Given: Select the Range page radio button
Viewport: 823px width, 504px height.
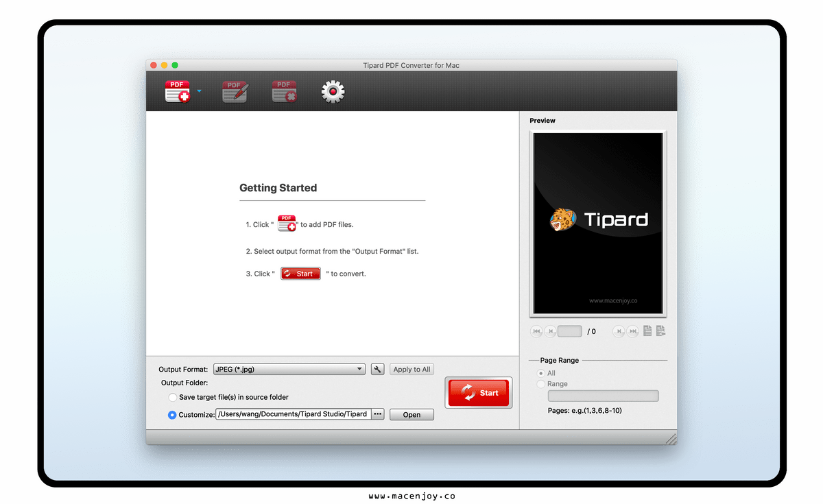Looking at the screenshot, I should [x=541, y=384].
